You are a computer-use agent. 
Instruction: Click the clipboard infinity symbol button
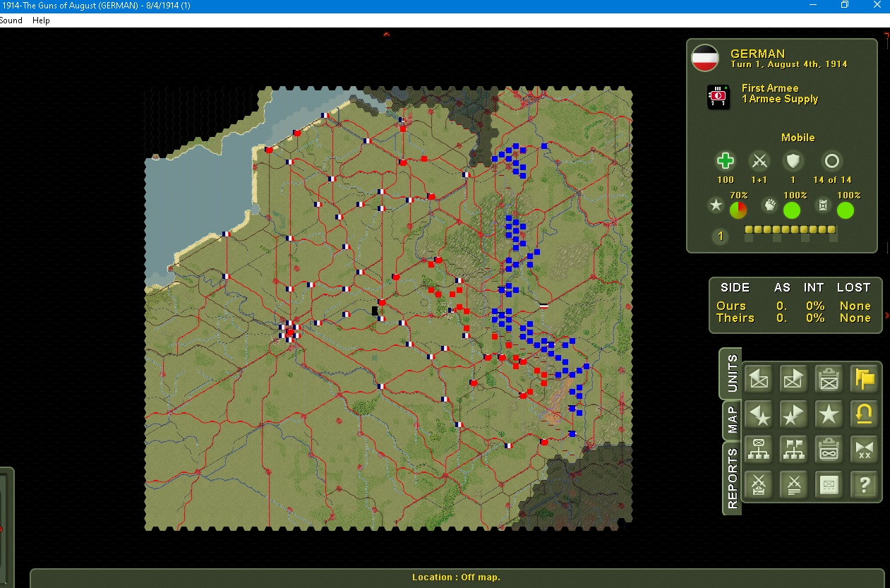pos(829,449)
